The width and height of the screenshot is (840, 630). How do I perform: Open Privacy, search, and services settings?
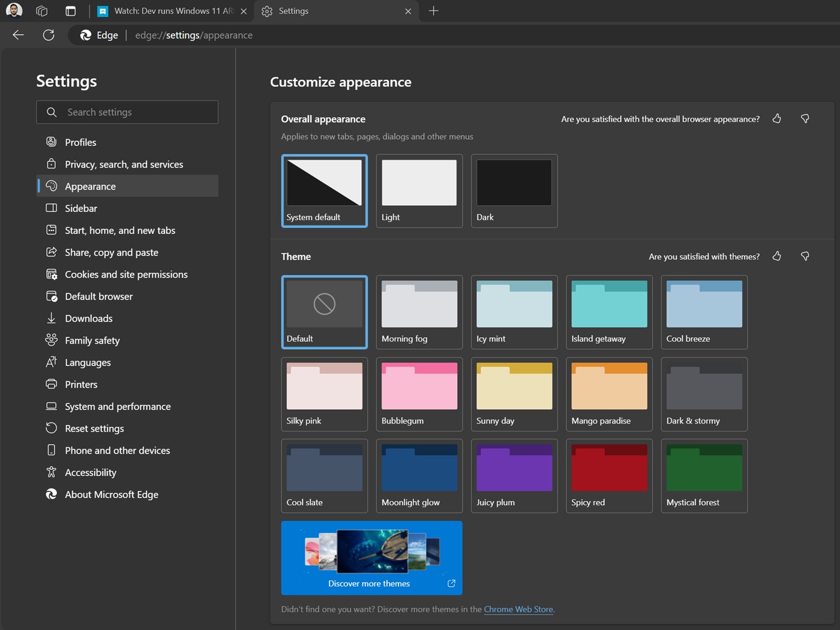124,164
